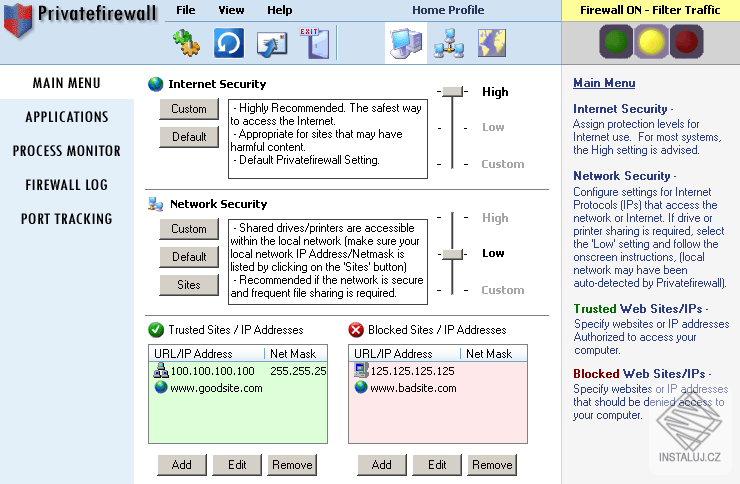Click Default button under Internet Security

[189, 137]
